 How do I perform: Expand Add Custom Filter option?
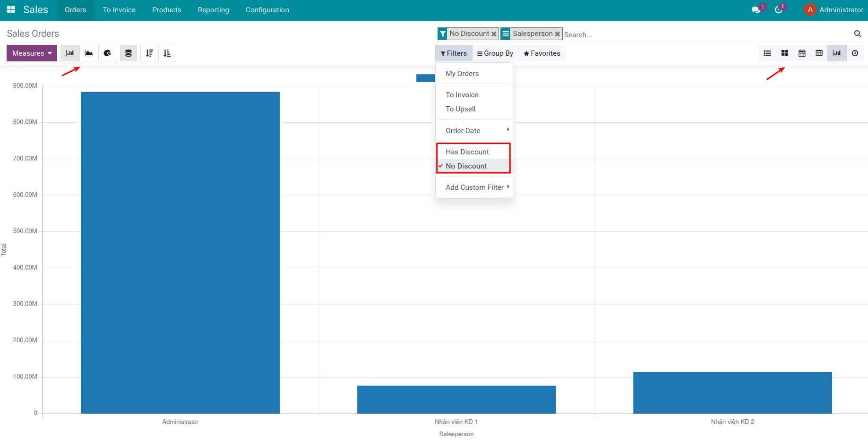474,187
